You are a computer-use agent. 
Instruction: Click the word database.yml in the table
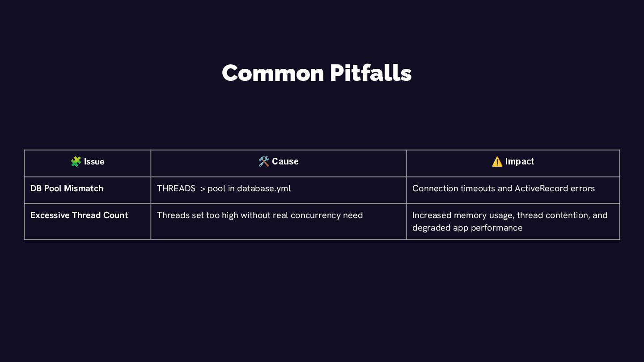pos(264,189)
